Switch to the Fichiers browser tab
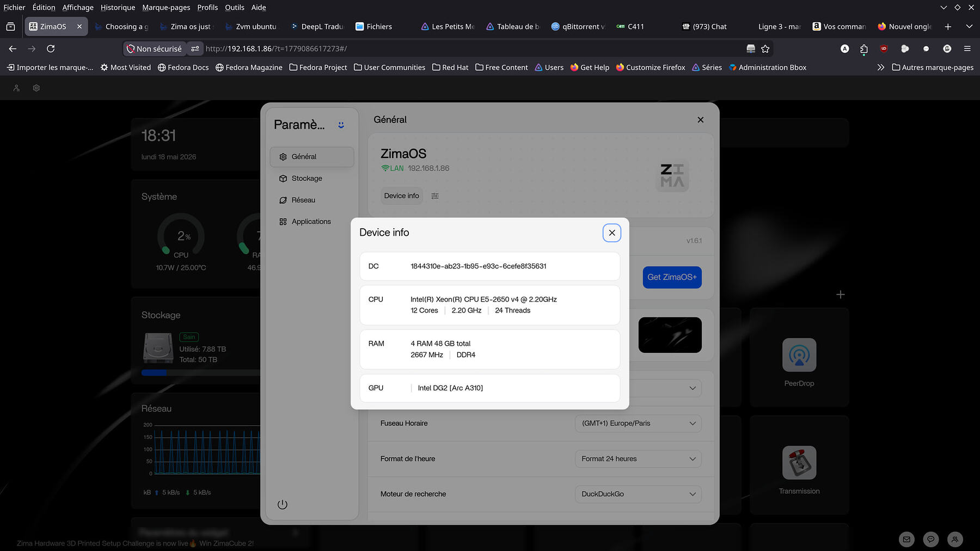 pyautogui.click(x=383, y=27)
